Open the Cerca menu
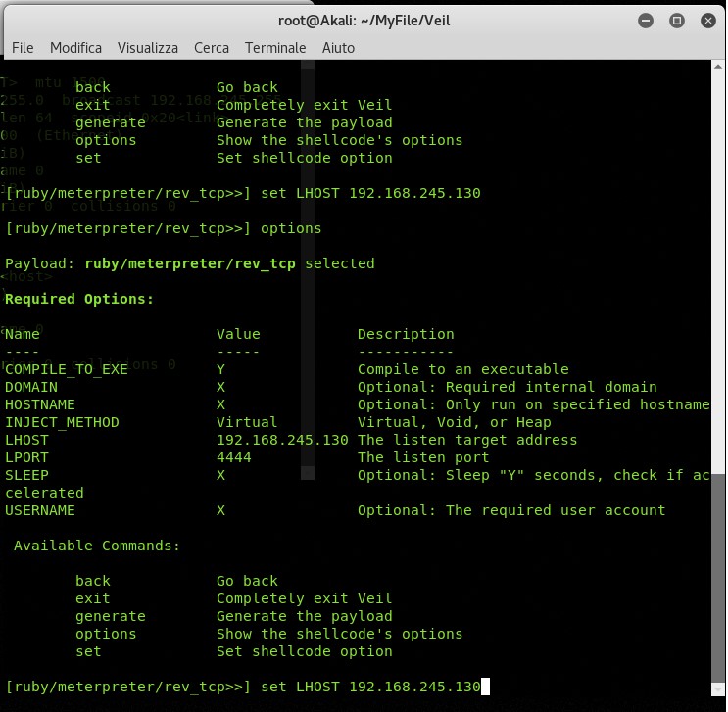Screen dimensions: 728x712 click(x=212, y=48)
